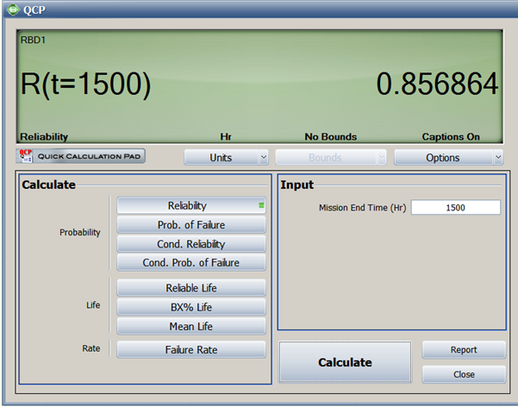This screenshot has height=407, width=518.
Task: Expand the Options dropdown
Action: point(448,157)
